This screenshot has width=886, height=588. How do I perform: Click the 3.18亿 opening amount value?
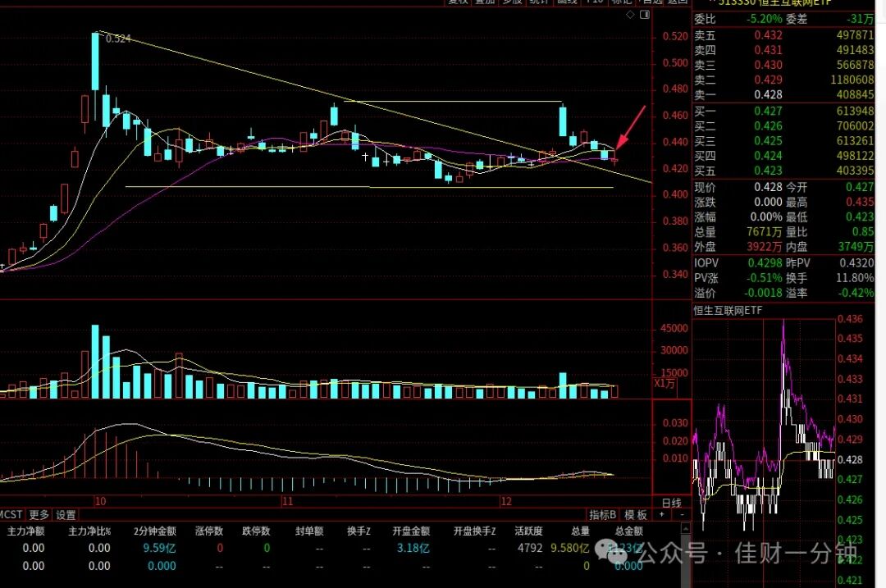pos(413,548)
